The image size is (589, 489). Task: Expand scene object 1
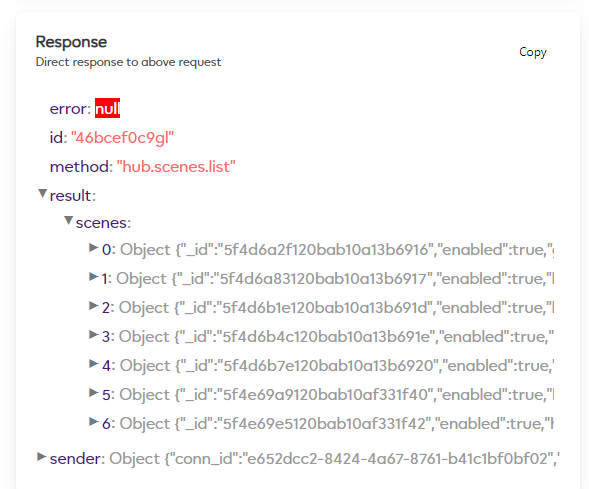click(94, 277)
